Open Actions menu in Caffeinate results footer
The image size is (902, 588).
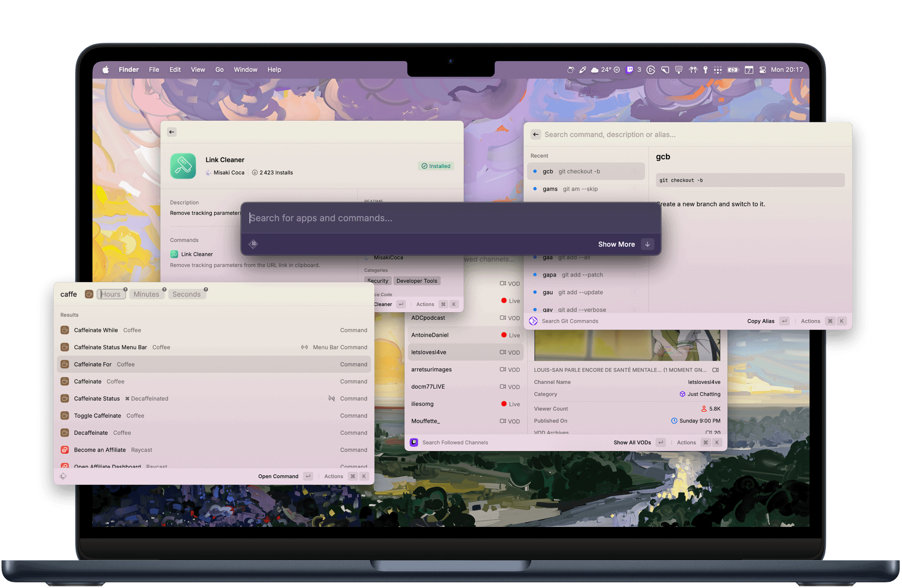pyautogui.click(x=333, y=476)
